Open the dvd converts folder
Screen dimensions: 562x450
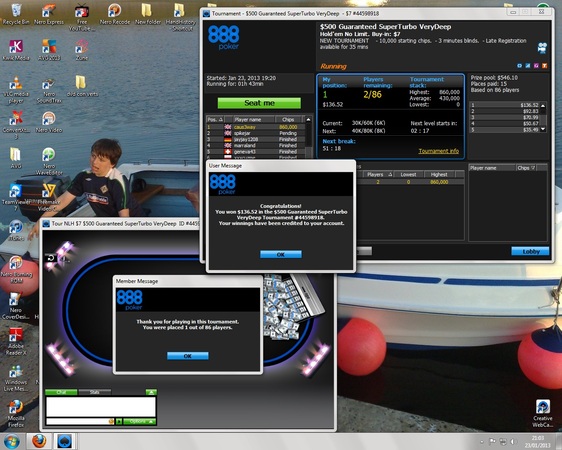[x=82, y=86]
